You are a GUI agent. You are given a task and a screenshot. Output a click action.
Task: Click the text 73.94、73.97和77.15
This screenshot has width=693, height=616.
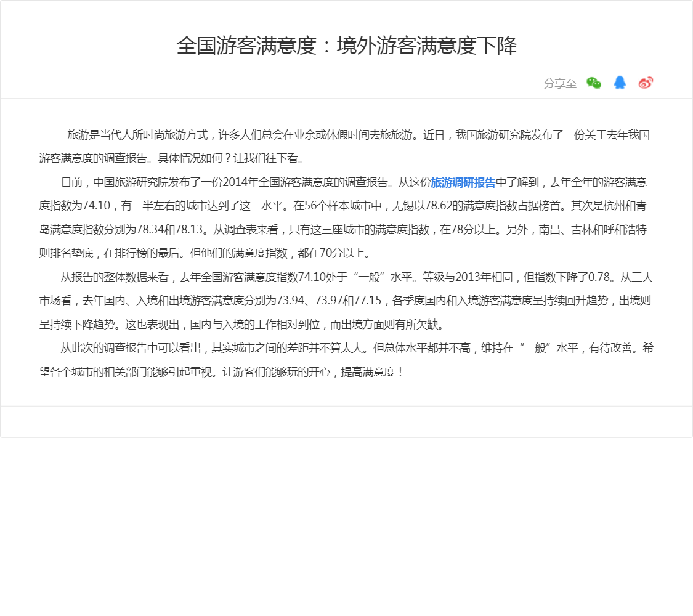[x=328, y=301]
